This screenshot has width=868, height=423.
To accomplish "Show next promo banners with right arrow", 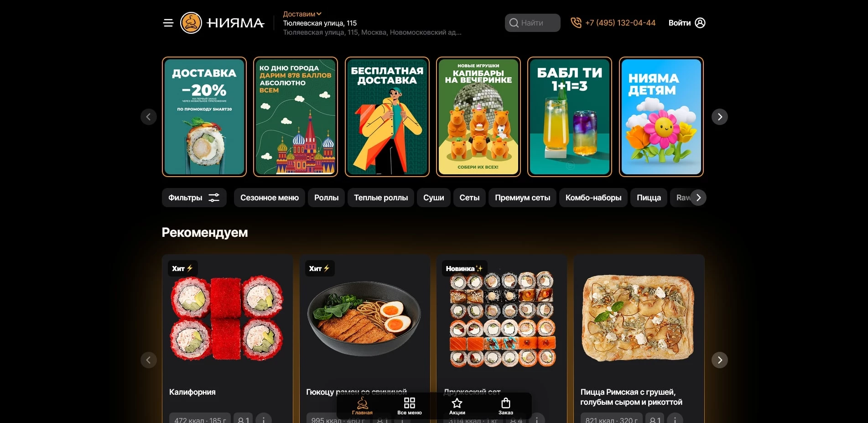I will click(720, 117).
